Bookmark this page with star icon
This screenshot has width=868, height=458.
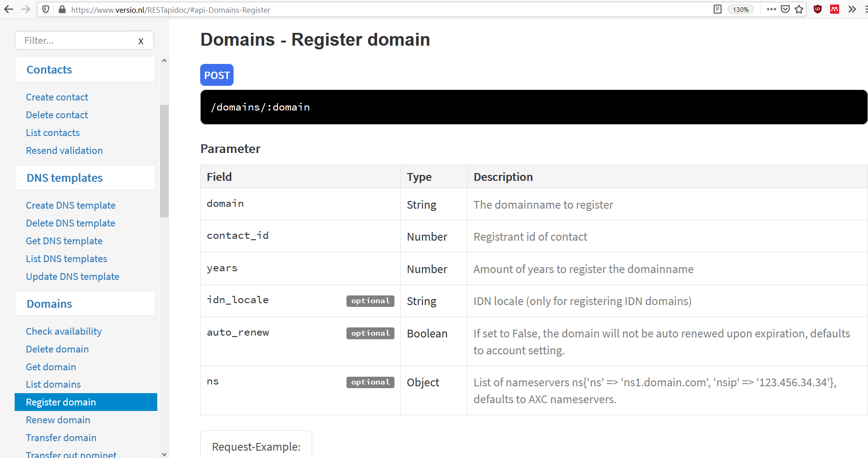799,9
